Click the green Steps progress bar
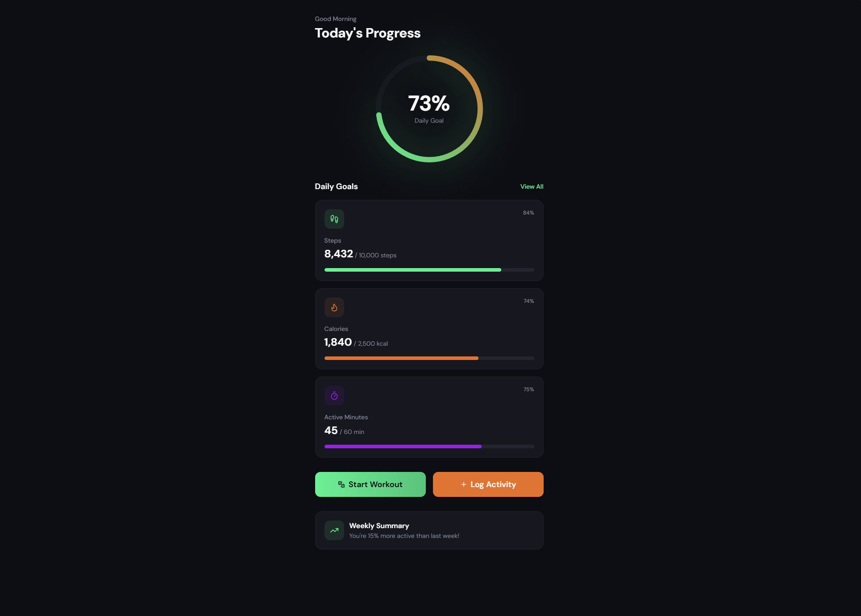 point(413,270)
